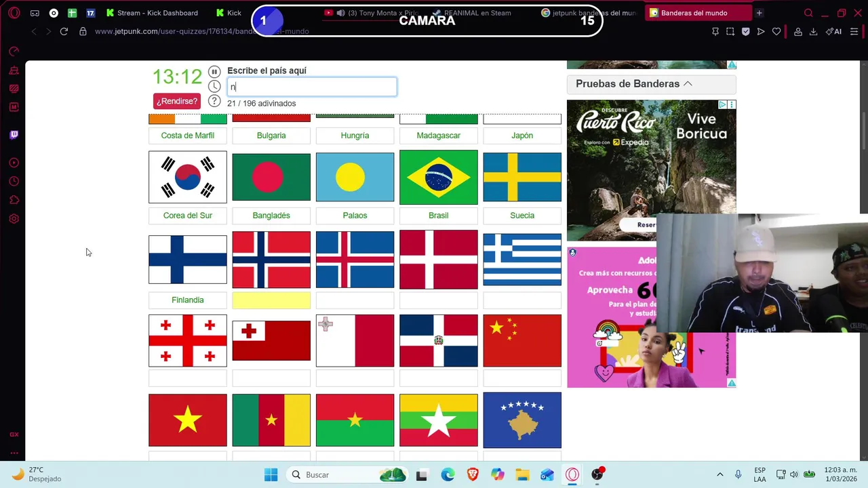The image size is (868, 488).
Task: Click the clock icon beside the input
Action: coord(214,86)
